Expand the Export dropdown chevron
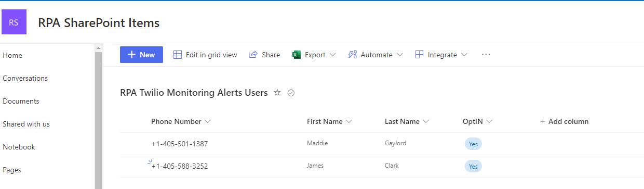The height and width of the screenshot is (189, 644). coord(332,55)
